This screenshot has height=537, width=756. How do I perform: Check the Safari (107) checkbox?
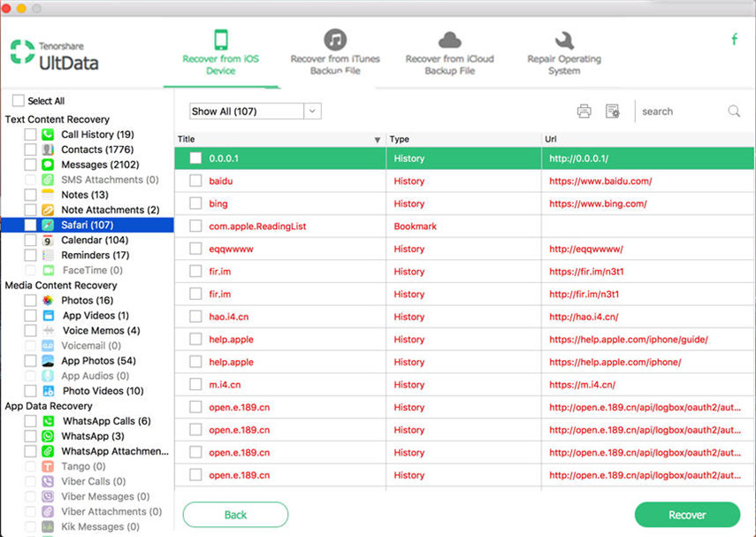[x=30, y=225]
